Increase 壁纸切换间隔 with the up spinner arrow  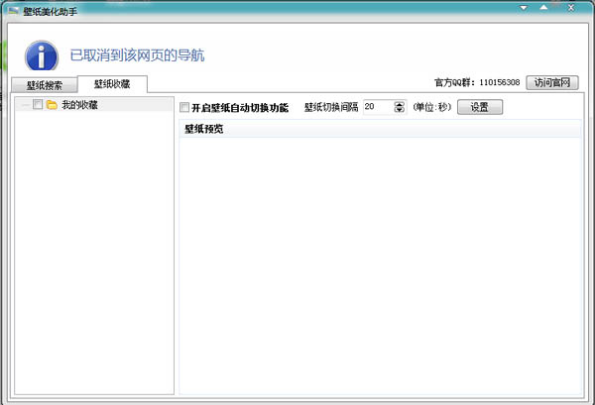pyautogui.click(x=399, y=104)
